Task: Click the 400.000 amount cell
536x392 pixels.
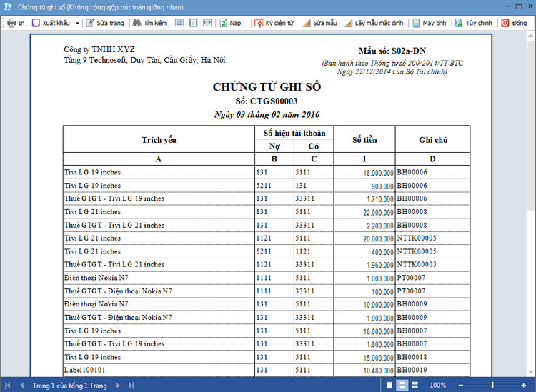Action: 382,252
